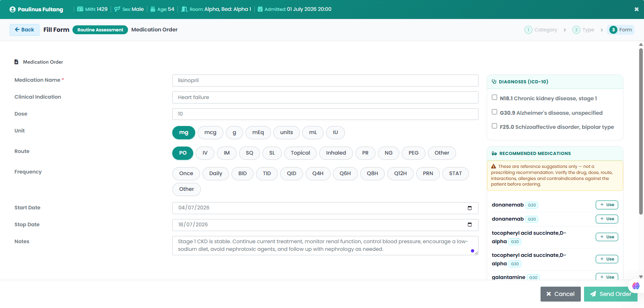Set frequency to Other
This screenshot has width=644, height=308.
(x=186, y=189)
